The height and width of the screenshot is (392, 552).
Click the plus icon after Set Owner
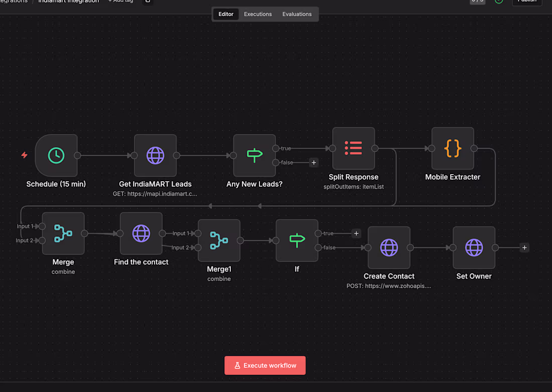pyautogui.click(x=524, y=247)
